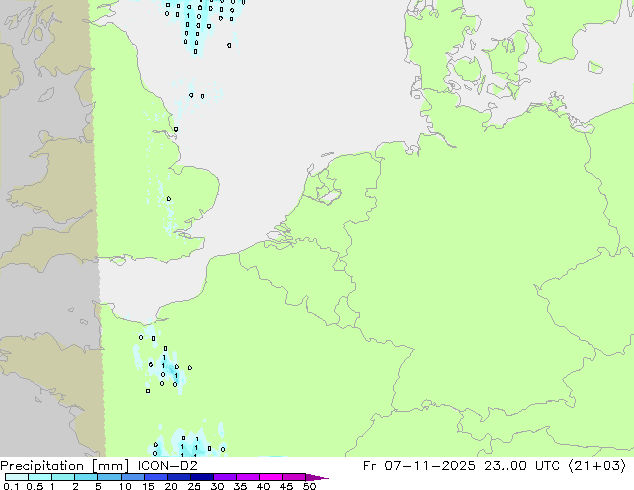Click the 5–10 mm legend color box
Viewport: 634px width, 490px height.
pos(109,477)
